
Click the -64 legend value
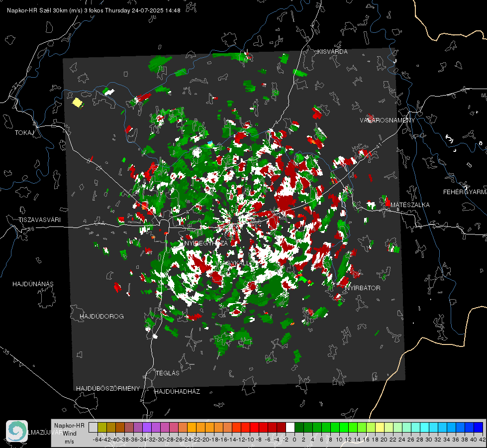coord(97,440)
